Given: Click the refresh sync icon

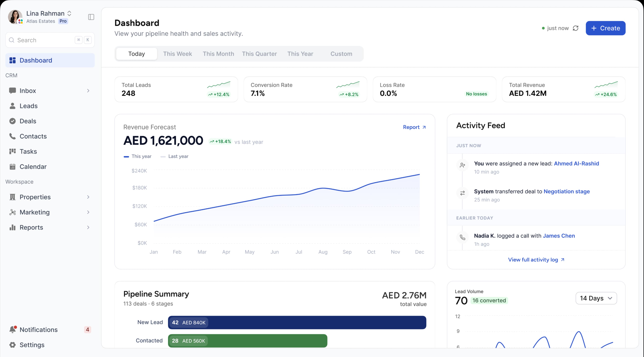Looking at the screenshot, I should (576, 28).
